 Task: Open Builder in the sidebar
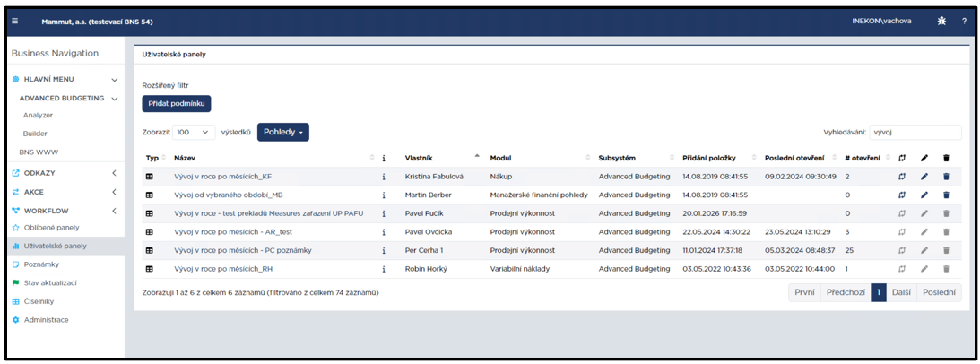[35, 134]
